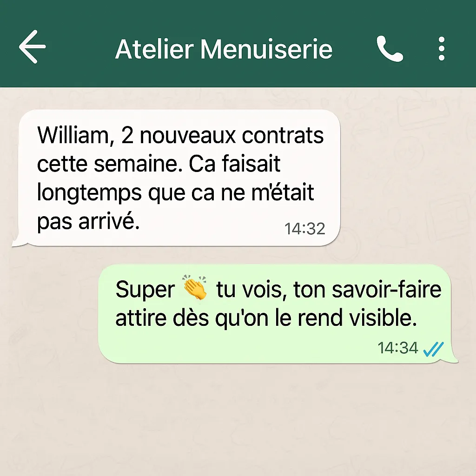The height and width of the screenshot is (476, 476).
Task: Click the words longtemps que in message
Action: [x=111, y=193]
